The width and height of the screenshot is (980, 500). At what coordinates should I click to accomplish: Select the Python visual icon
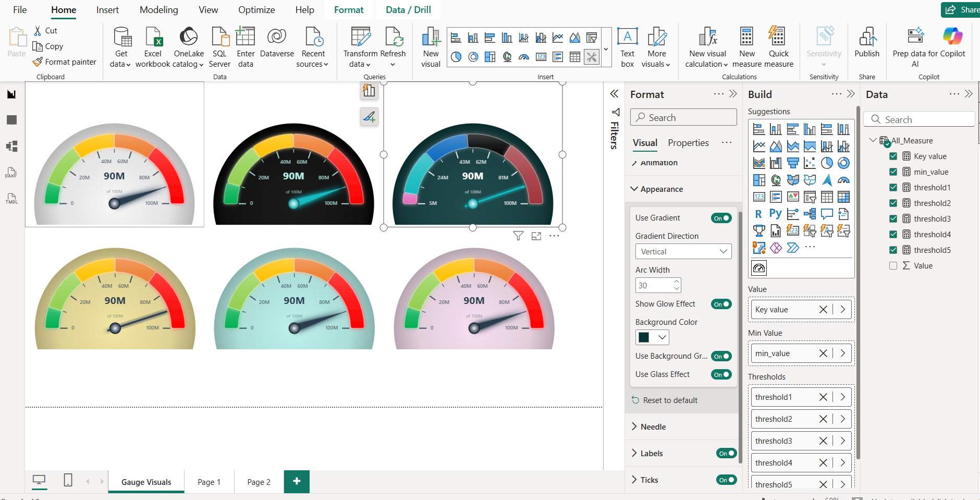[x=775, y=214]
